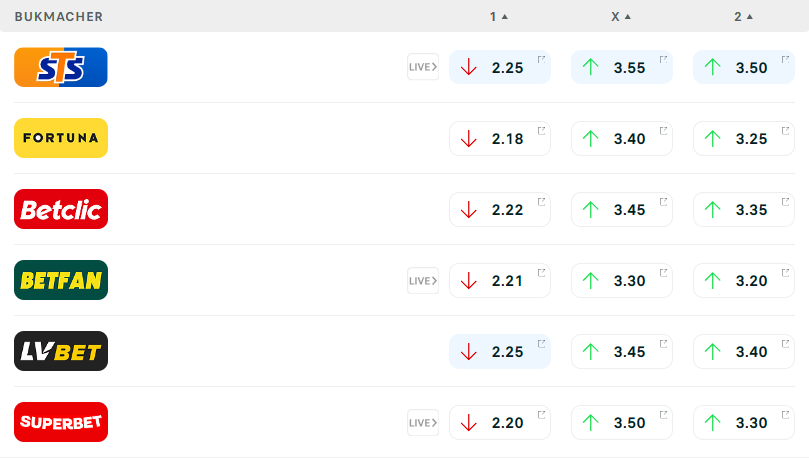Open the BETFAN bookmaker logo
The image size is (809, 458).
tap(61, 280)
